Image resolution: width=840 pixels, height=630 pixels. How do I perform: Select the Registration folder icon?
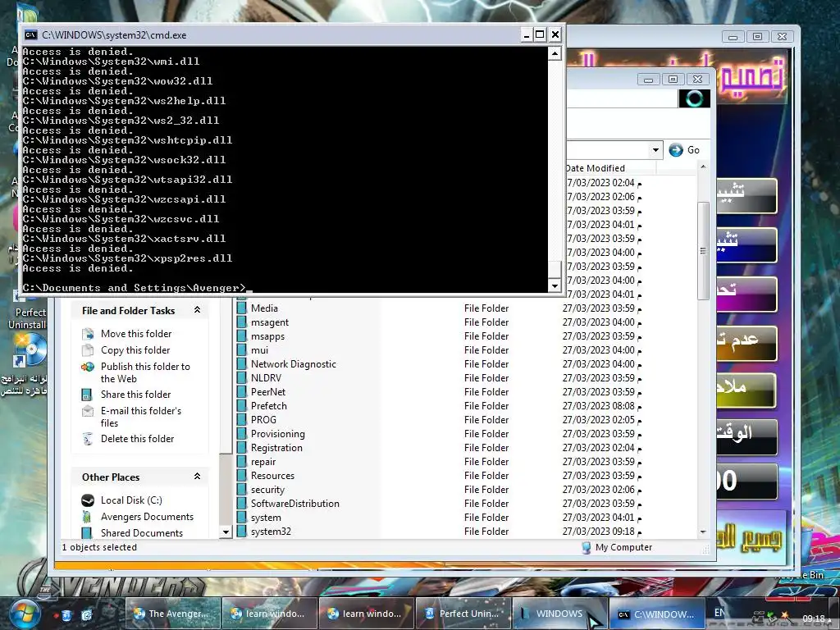point(242,448)
